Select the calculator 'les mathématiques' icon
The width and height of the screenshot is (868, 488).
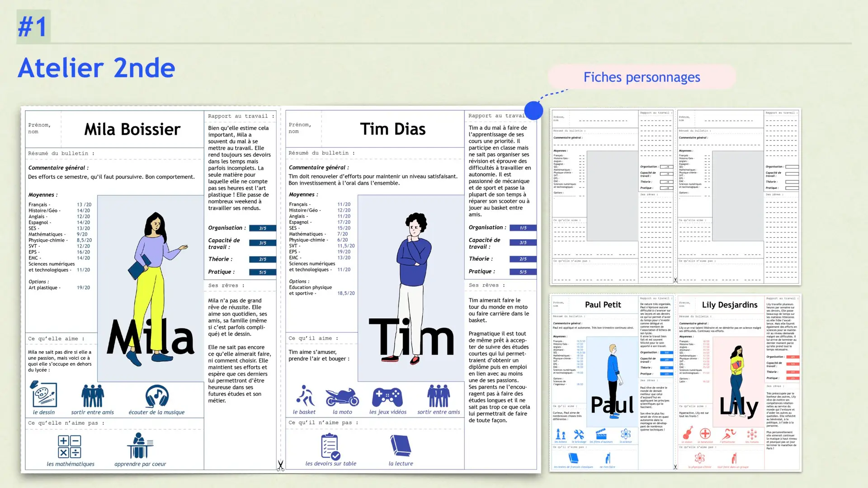(x=69, y=446)
